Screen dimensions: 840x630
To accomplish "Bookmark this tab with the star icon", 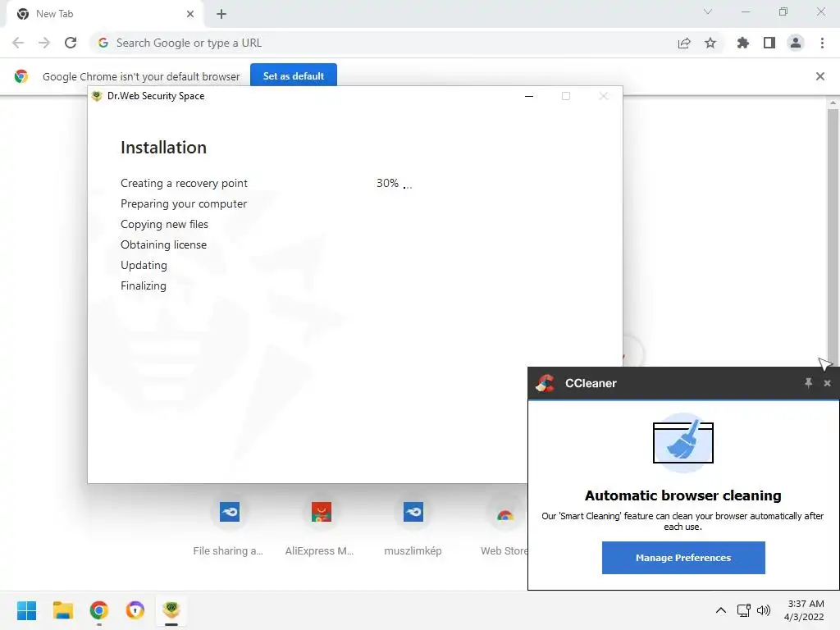I will coord(710,43).
